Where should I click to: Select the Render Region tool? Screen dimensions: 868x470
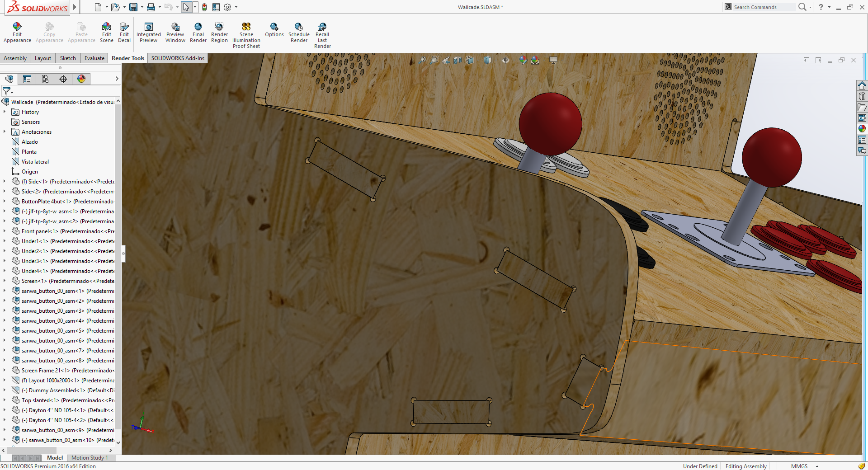click(x=219, y=33)
